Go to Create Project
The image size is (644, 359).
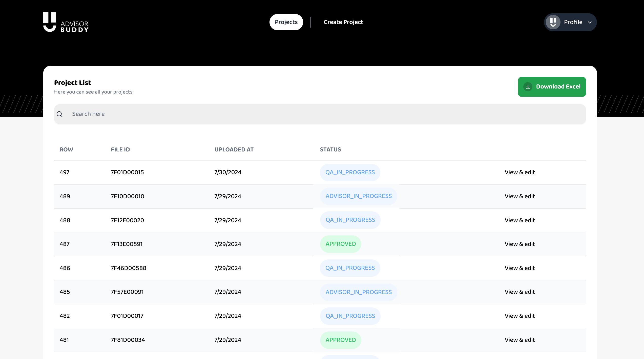tap(343, 22)
